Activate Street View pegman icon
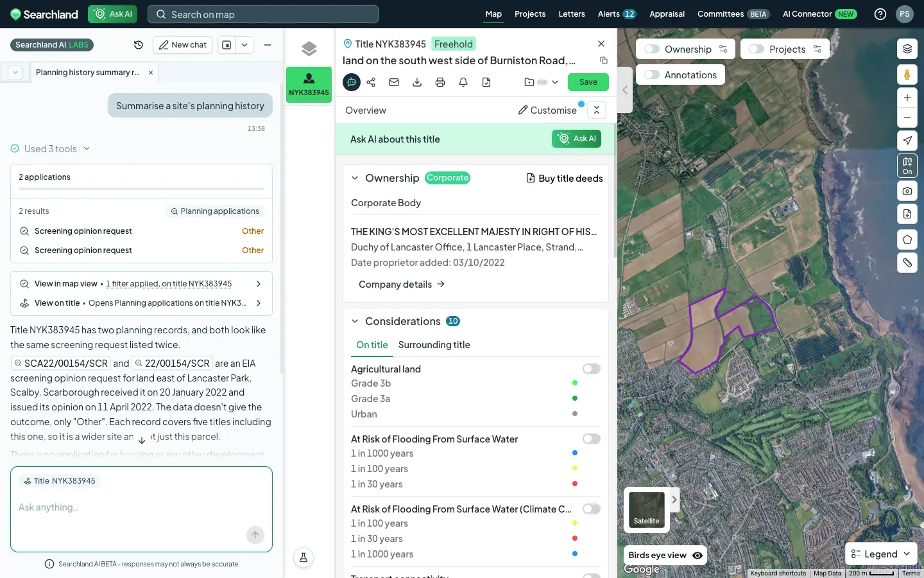 (907, 74)
